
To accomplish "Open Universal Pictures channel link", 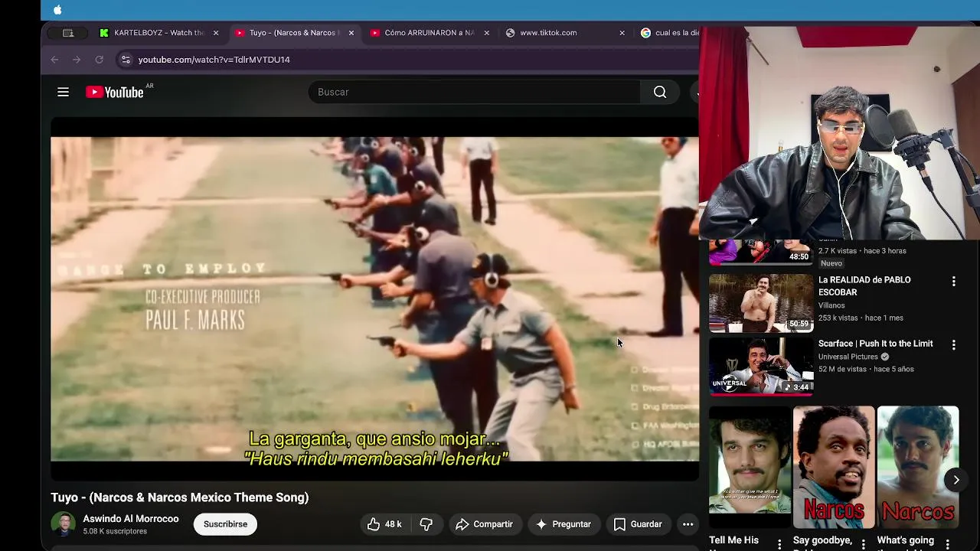I will pyautogui.click(x=848, y=357).
